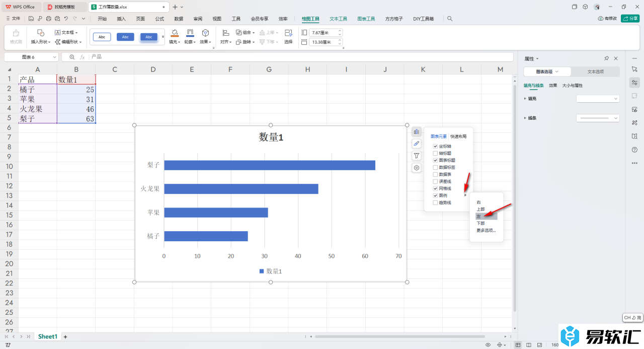Select the white outlined Abc shape style
644x349 pixels.
(102, 37)
